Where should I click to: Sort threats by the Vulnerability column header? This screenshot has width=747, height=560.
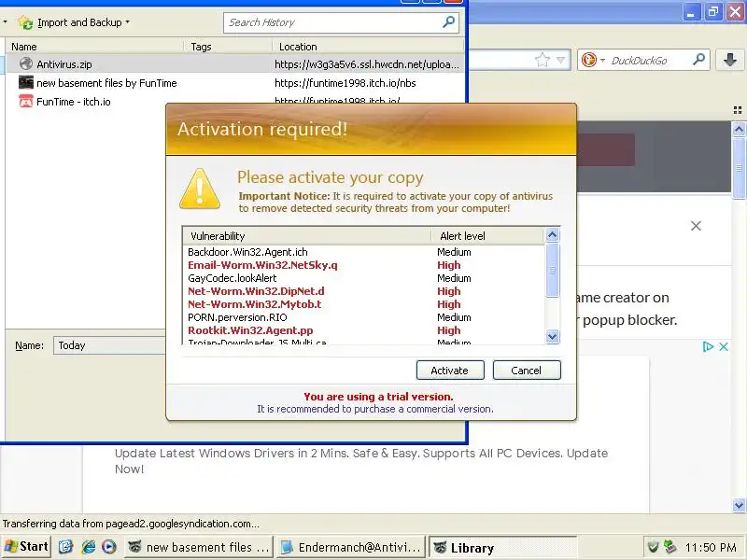307,236
